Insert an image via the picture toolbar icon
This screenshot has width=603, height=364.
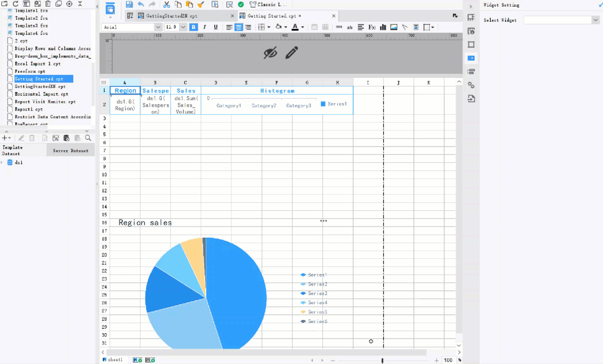tap(393, 27)
